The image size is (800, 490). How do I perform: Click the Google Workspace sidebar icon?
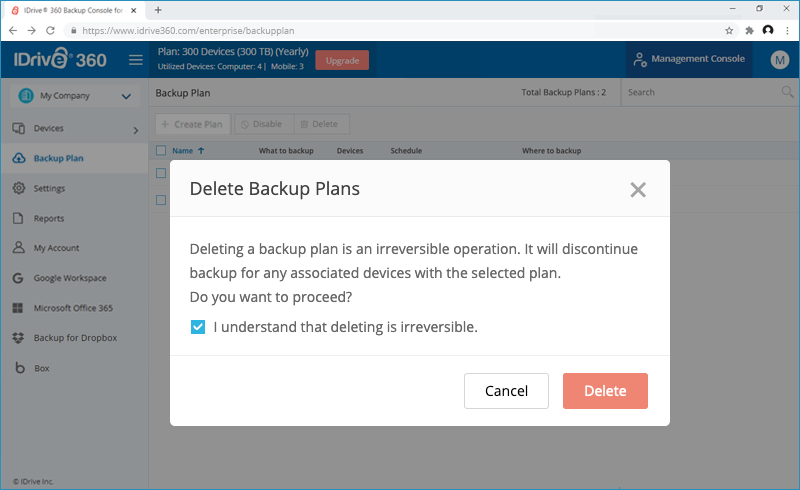19,278
